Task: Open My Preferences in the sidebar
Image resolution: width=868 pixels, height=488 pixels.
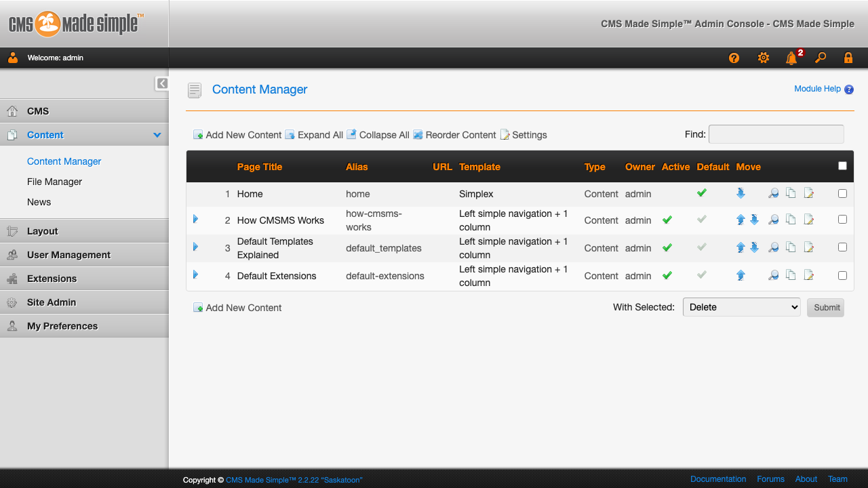Action: click(x=84, y=326)
